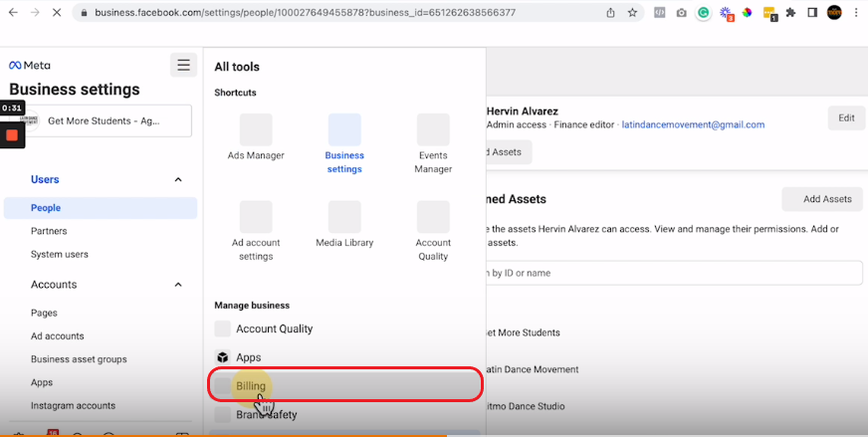Screen dimensions: 868x437
Task: Open Media Library shortcut icon
Action: pos(344,217)
